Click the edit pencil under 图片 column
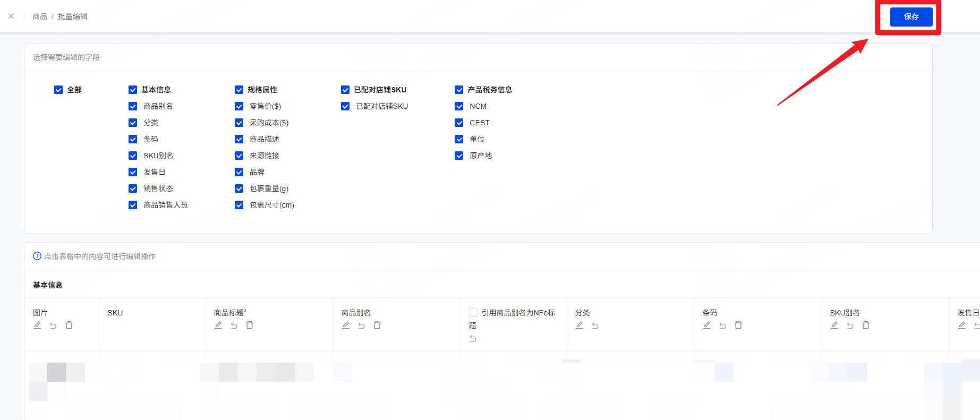 point(37,325)
